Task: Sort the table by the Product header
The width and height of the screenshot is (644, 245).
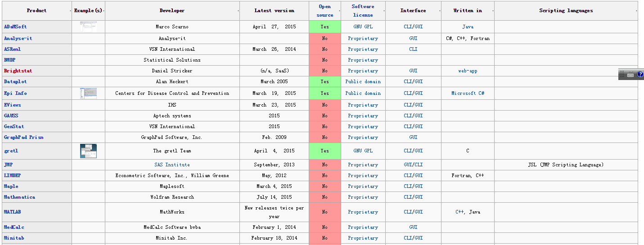Action: [36, 10]
